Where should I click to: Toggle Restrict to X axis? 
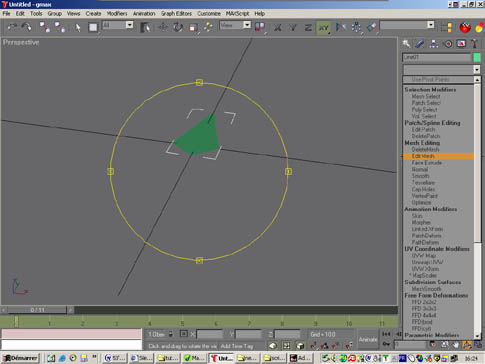[277, 27]
